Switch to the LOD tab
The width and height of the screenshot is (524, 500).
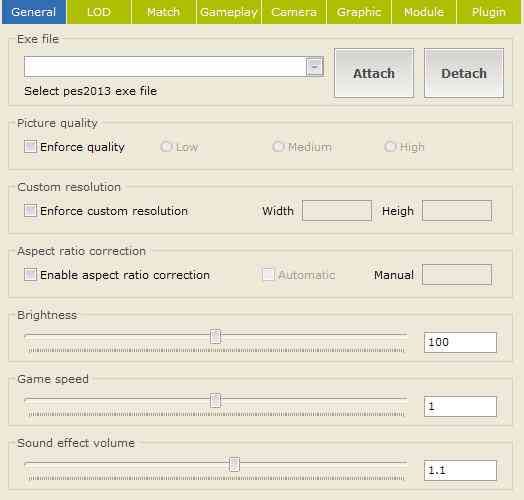point(99,12)
